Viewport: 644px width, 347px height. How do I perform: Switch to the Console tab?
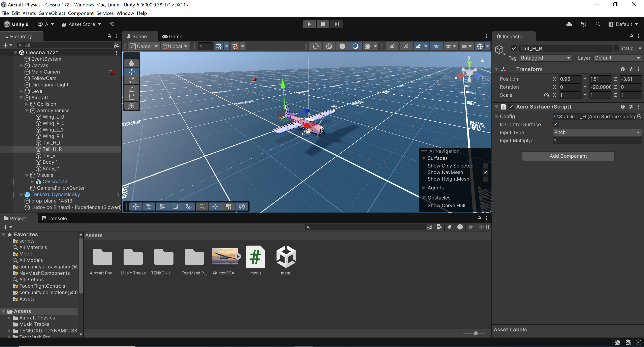[54, 218]
